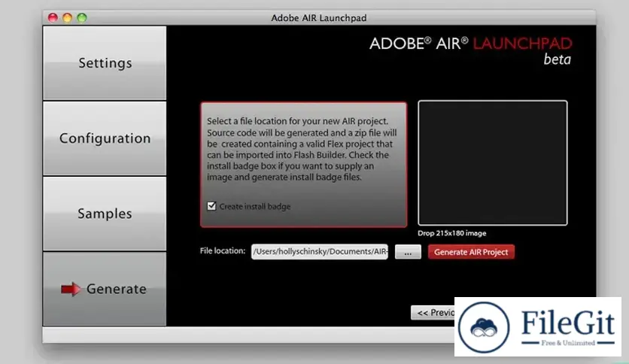Open the Settings section
The width and height of the screenshot is (629, 364).
105,63
